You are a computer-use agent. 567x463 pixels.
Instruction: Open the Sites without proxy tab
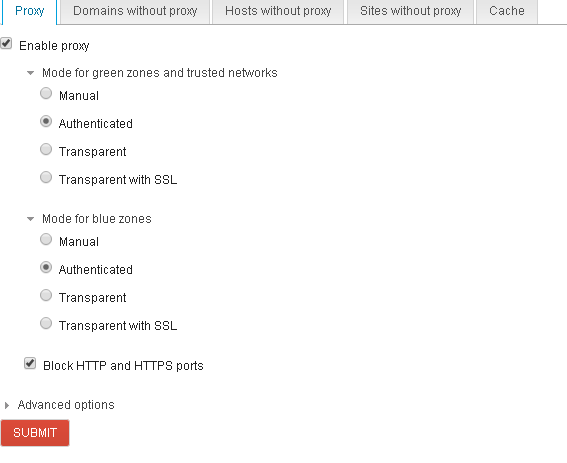click(x=410, y=12)
